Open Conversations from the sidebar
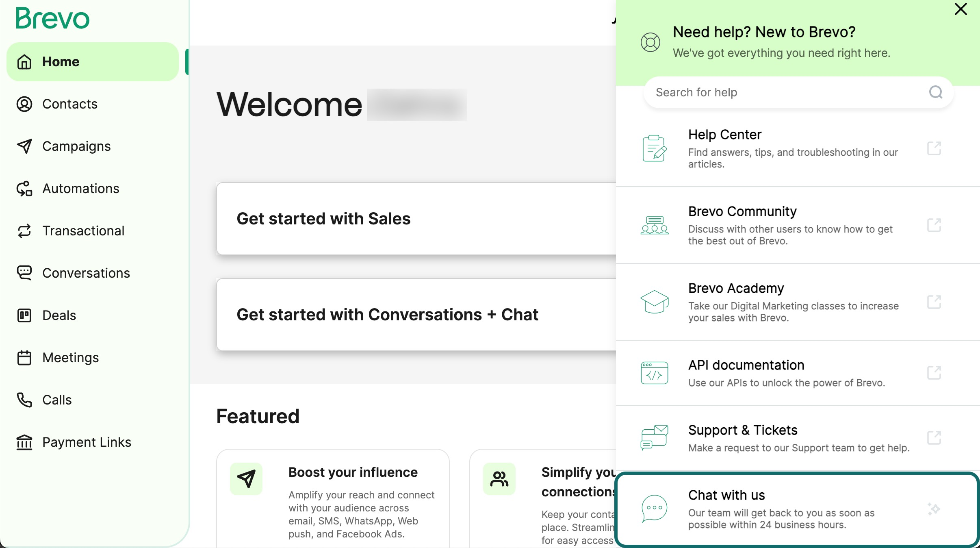Screen dimensions: 980x548 click(x=93, y=273)
